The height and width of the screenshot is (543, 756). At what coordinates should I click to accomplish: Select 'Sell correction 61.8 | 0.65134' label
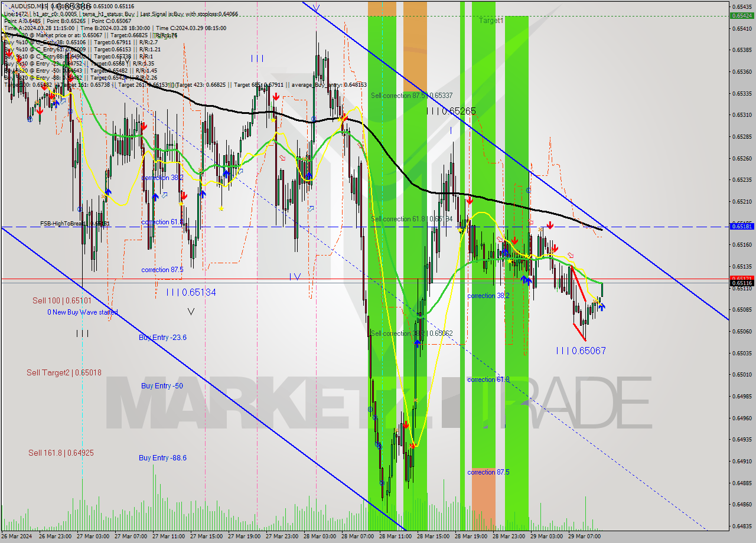click(x=412, y=219)
